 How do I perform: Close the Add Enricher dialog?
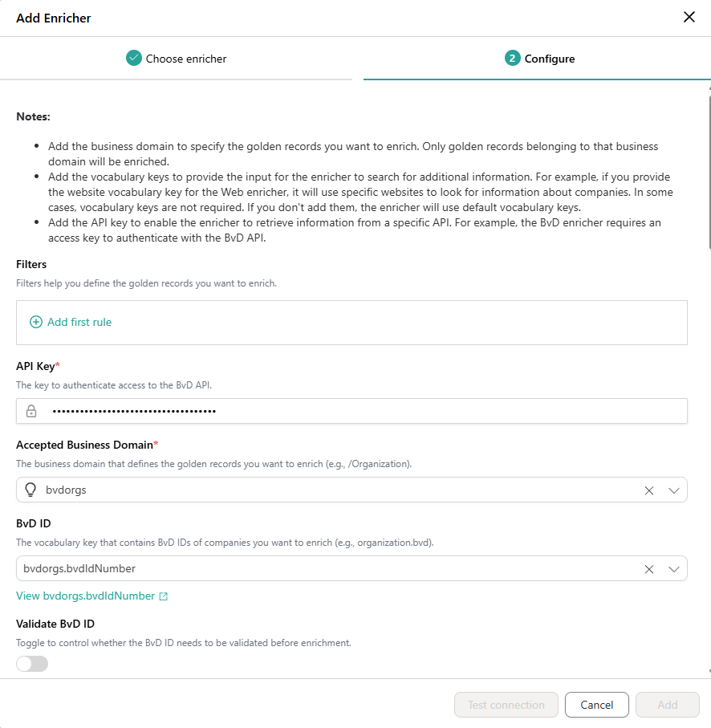pyautogui.click(x=689, y=17)
